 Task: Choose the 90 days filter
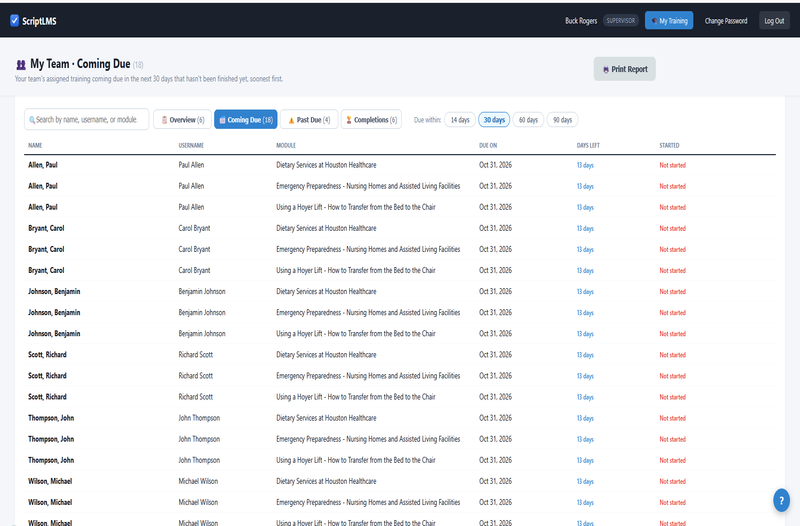click(562, 120)
